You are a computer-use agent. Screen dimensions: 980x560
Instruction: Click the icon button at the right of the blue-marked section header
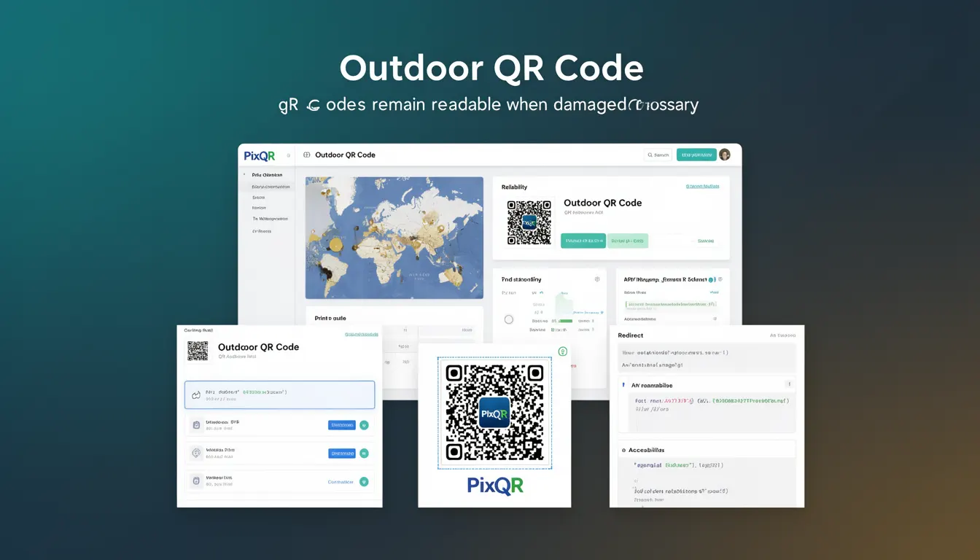point(788,384)
